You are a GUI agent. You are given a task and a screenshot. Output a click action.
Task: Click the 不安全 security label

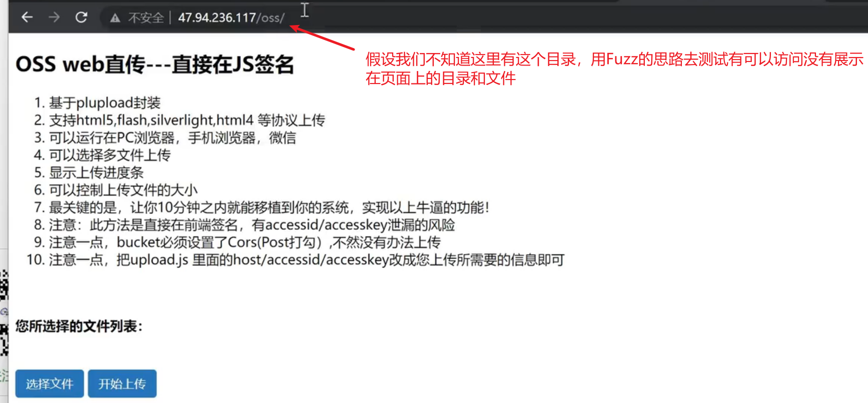pyautogui.click(x=146, y=18)
